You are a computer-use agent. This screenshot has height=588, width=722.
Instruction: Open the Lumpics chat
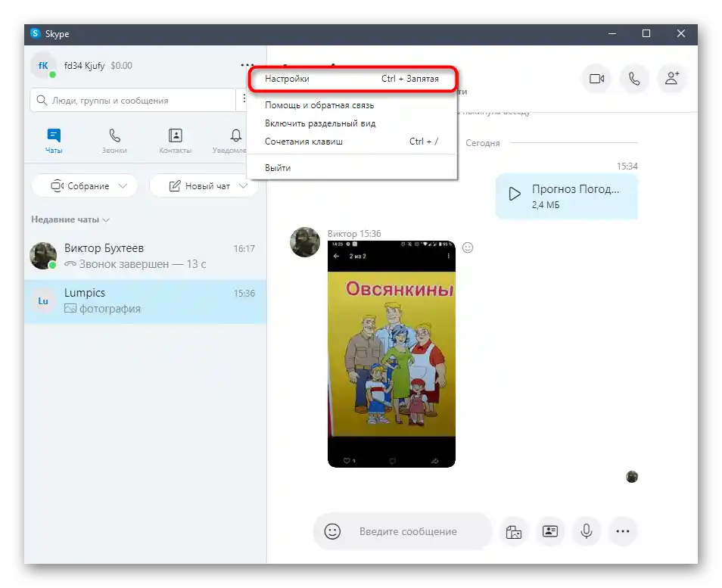(x=145, y=301)
